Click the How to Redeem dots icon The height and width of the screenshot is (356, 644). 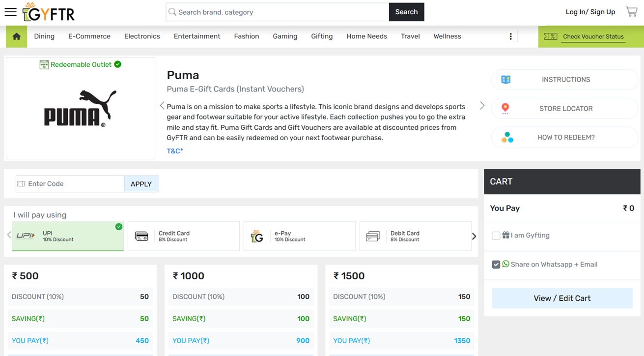tap(507, 138)
